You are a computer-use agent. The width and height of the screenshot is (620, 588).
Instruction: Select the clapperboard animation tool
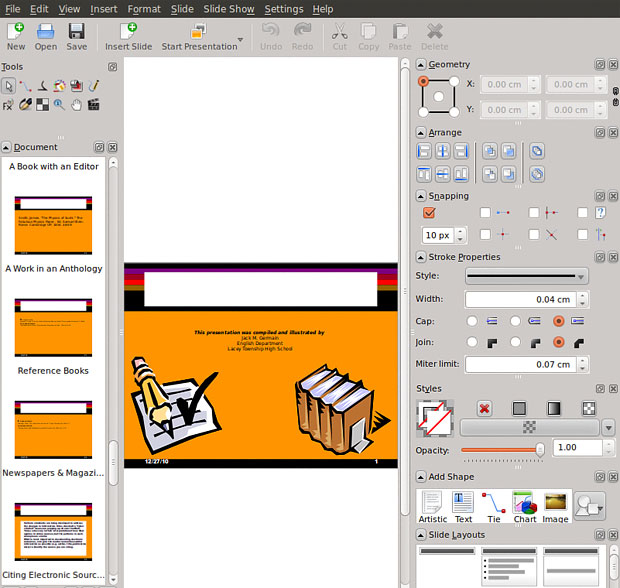93,105
